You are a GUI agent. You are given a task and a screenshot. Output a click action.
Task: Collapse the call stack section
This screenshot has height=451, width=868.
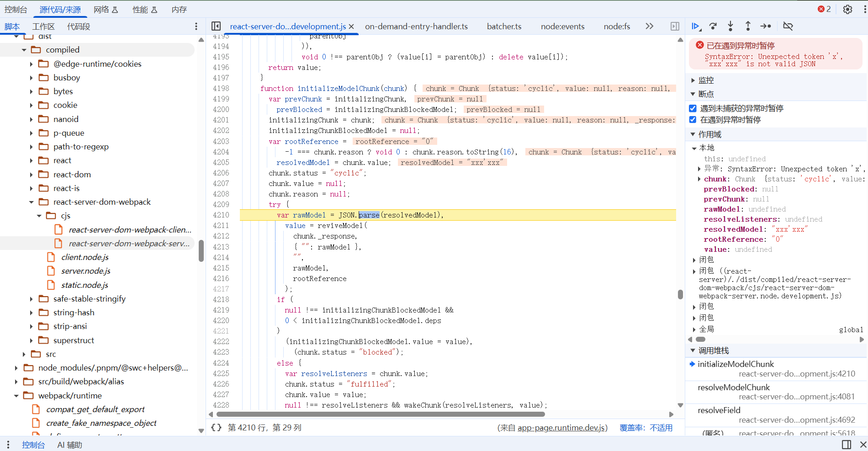point(693,350)
